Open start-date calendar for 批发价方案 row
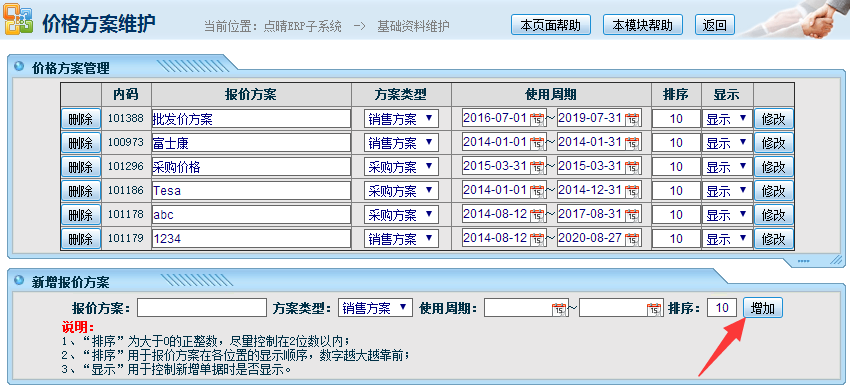The height and width of the screenshot is (389, 850). click(x=537, y=119)
